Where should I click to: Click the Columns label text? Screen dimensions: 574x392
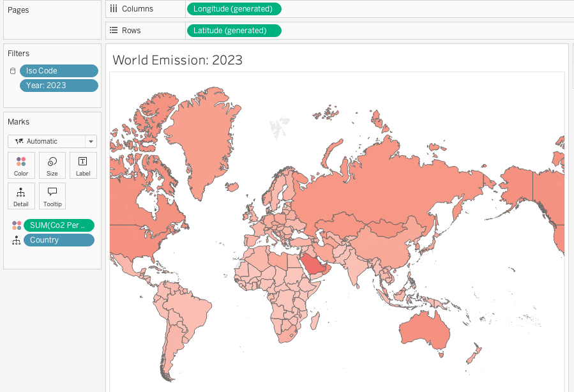137,9
